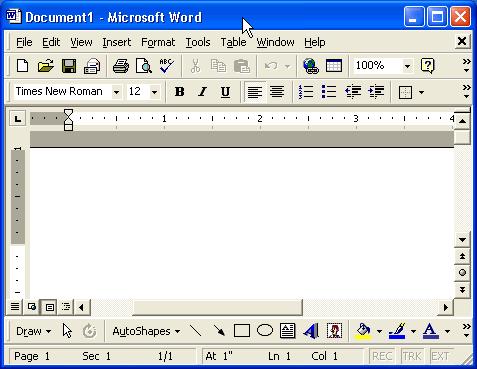This screenshot has width=477, height=369.
Task: Switch to Print Layout View button
Action: [x=49, y=307]
